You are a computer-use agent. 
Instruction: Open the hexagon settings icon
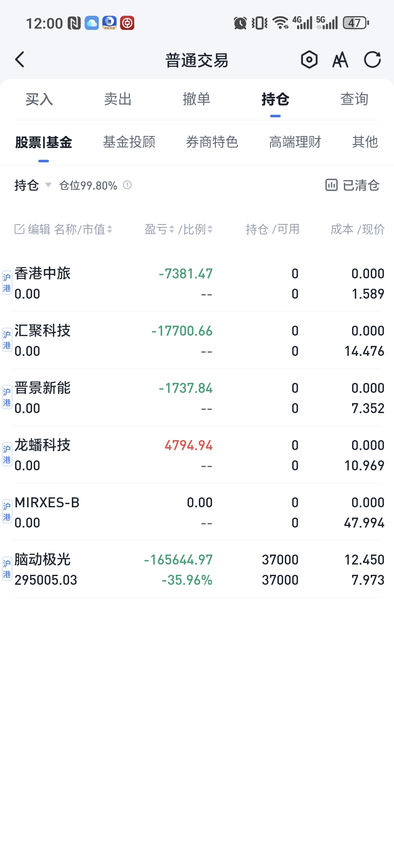pyautogui.click(x=309, y=60)
